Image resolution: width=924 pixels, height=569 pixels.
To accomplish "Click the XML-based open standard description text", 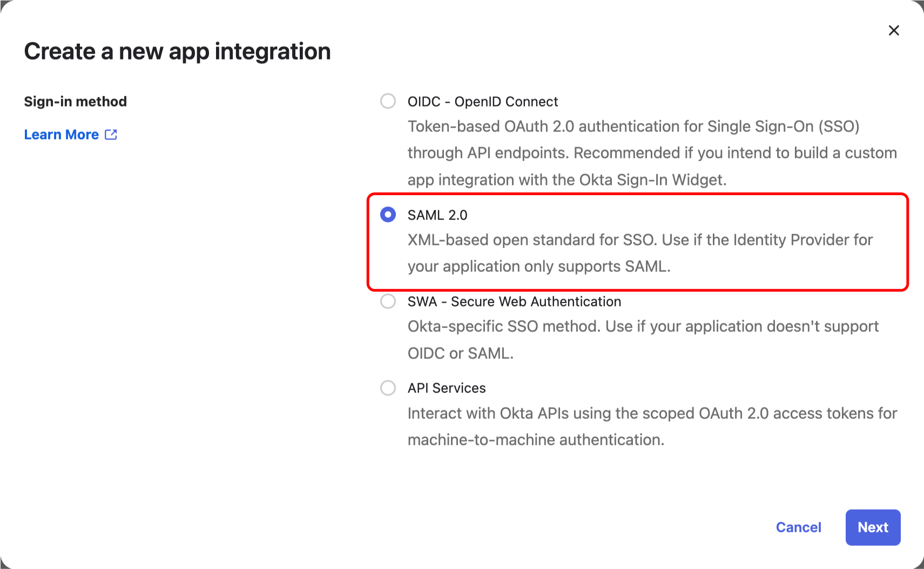I will click(640, 240).
